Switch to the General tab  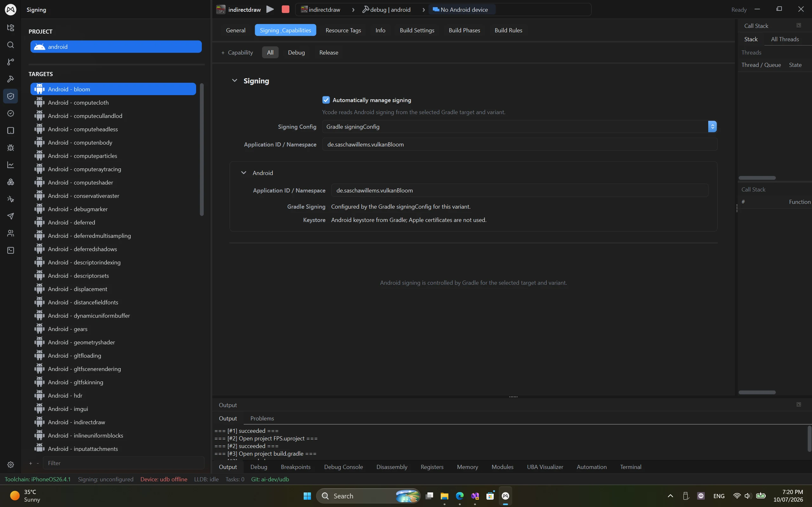(x=235, y=30)
